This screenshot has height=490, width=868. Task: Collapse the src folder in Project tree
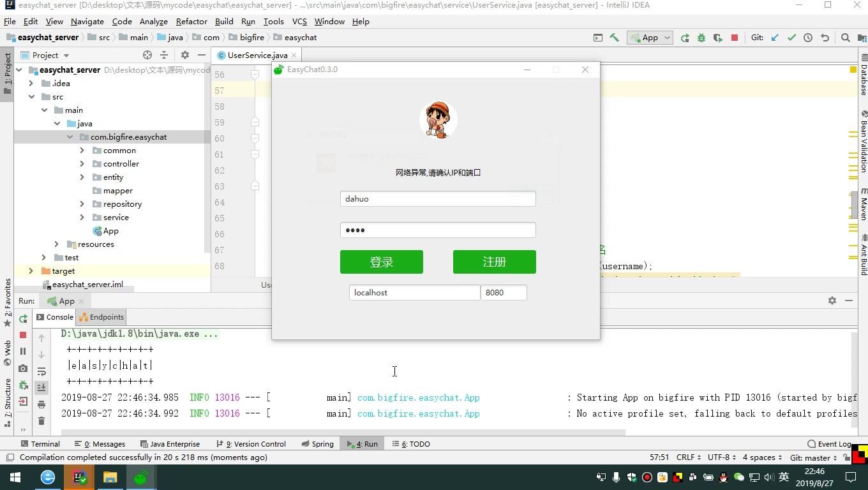[31, 96]
